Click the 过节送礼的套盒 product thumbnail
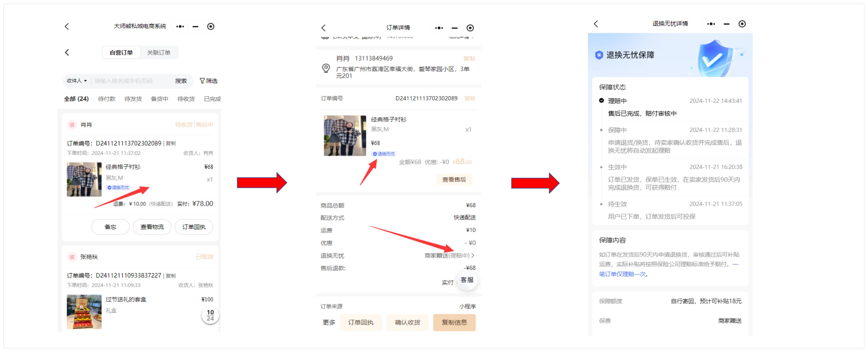 pyautogui.click(x=84, y=312)
